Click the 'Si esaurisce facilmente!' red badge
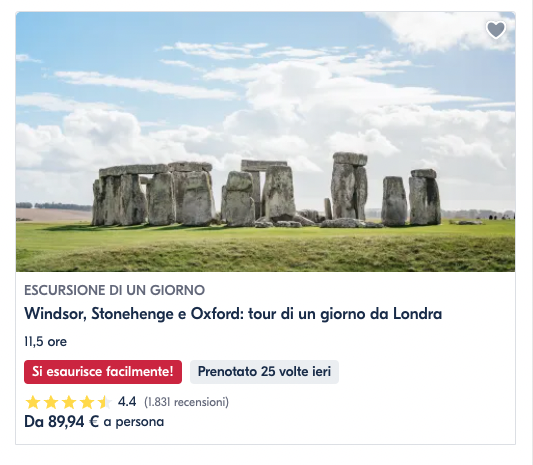Image resolution: width=533 pixels, height=465 pixels. 103,372
